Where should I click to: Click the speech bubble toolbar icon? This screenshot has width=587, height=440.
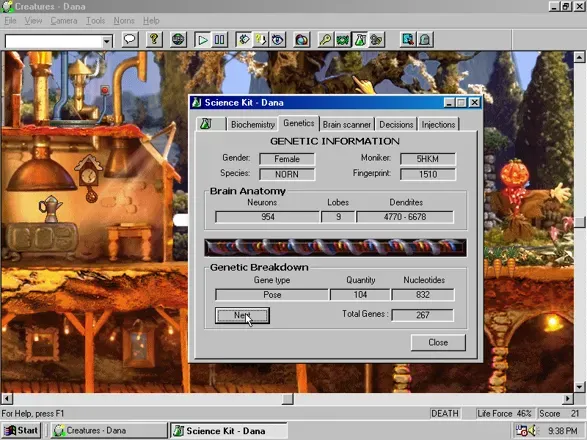coord(130,40)
